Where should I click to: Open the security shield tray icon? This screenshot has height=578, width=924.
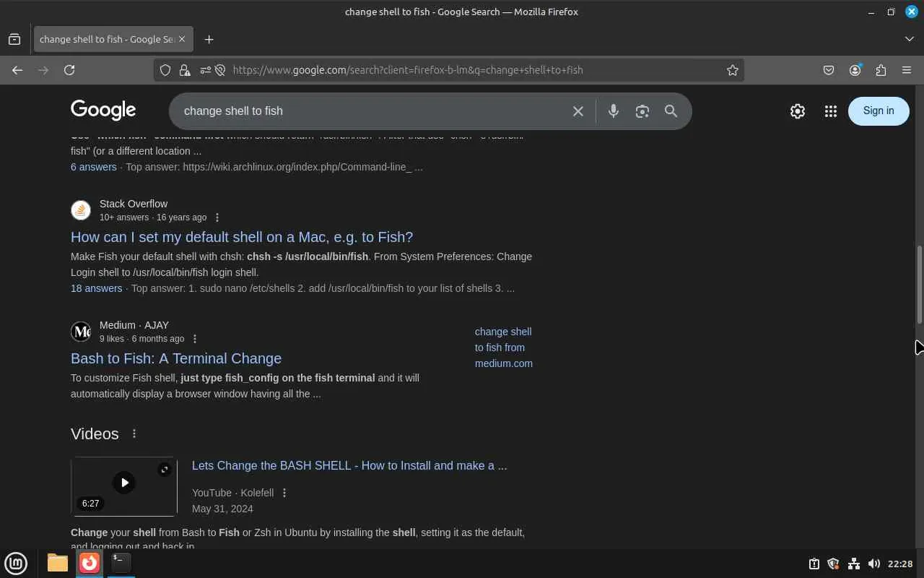coord(833,564)
